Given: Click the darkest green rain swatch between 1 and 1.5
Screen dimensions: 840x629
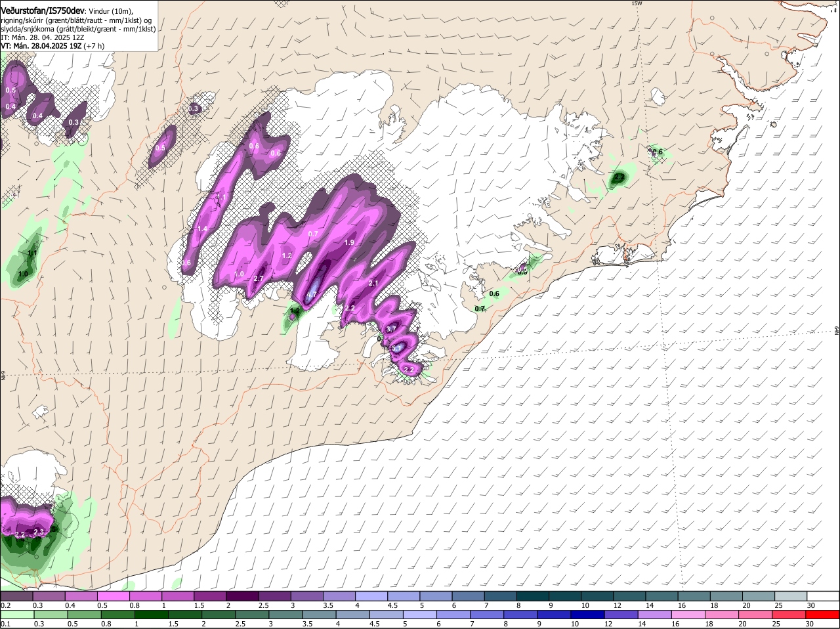Looking at the screenshot, I should 151,614.
